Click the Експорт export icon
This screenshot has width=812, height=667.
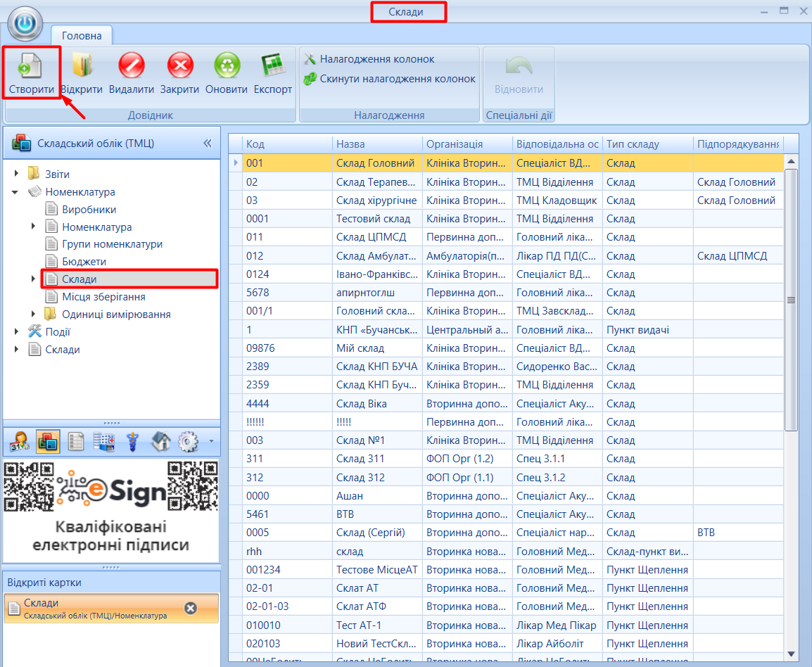273,65
